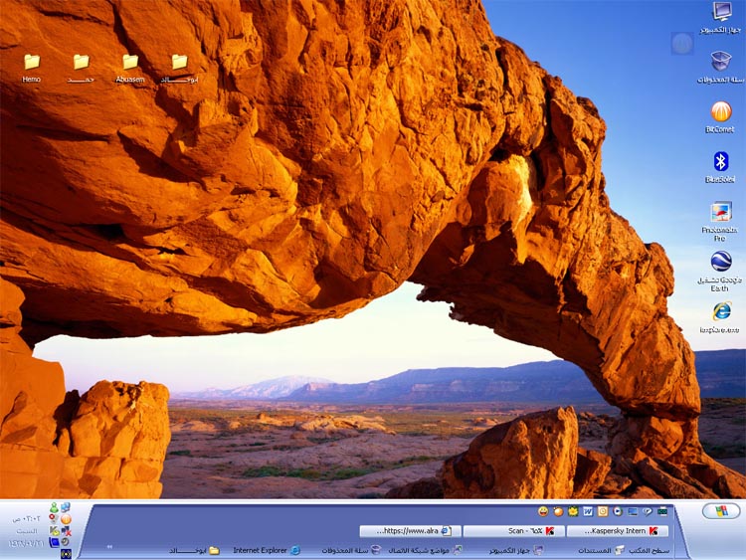Click the red security shield tray icon
The height and width of the screenshot is (560, 746).
coord(54,518)
